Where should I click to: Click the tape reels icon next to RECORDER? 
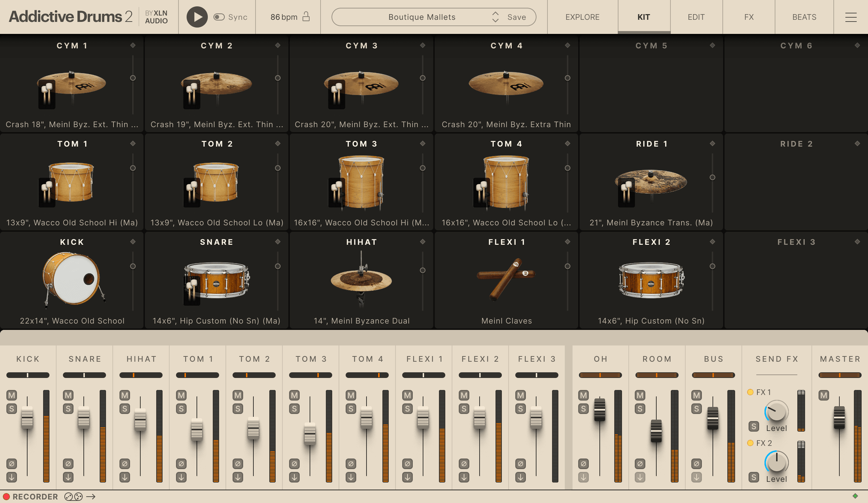click(x=73, y=496)
